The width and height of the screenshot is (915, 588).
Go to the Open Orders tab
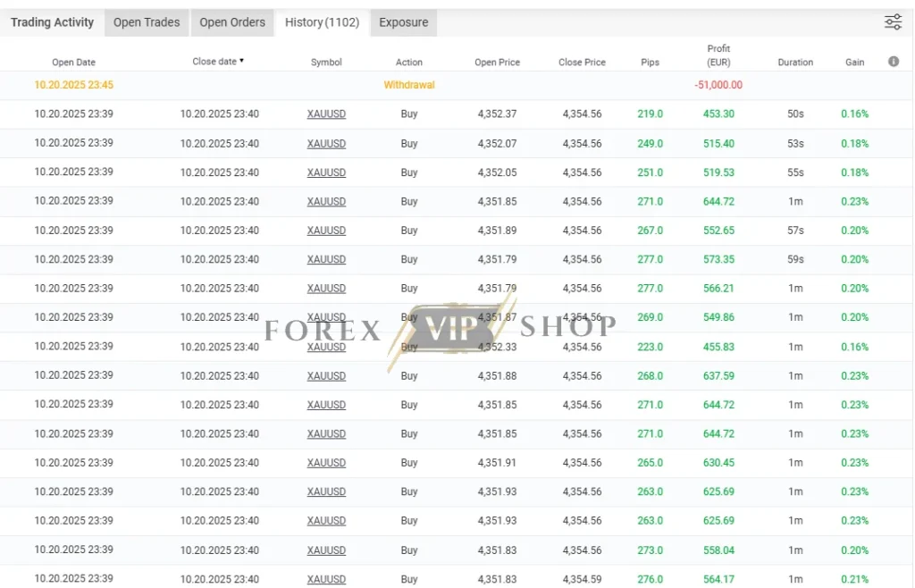click(x=232, y=22)
